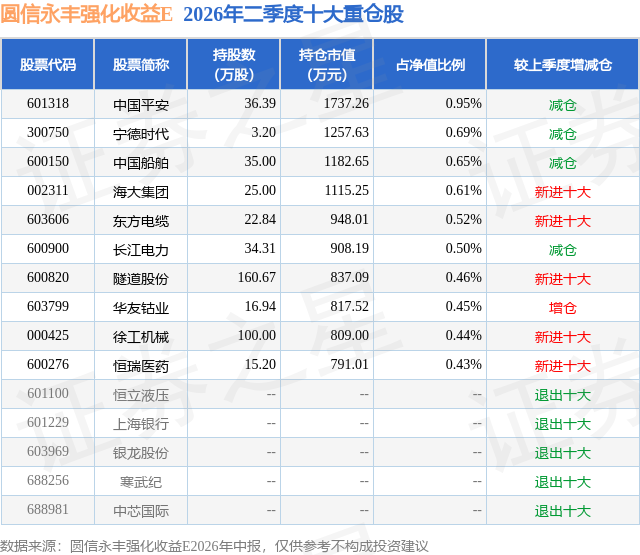Click the 持股数(万股) column header
The height and width of the screenshot is (555, 640).
coord(234,64)
